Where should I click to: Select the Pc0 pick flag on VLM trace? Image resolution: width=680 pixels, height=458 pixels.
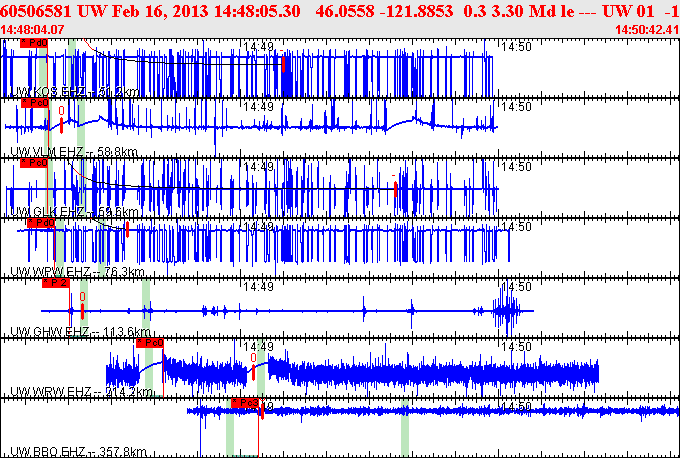[x=35, y=103]
